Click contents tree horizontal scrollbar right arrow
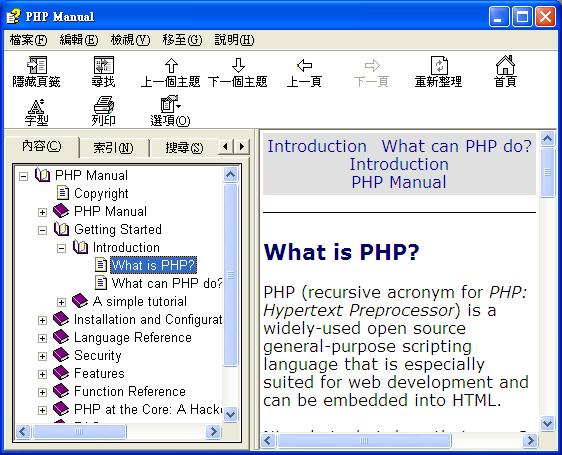The height and width of the screenshot is (455, 562). (214, 431)
